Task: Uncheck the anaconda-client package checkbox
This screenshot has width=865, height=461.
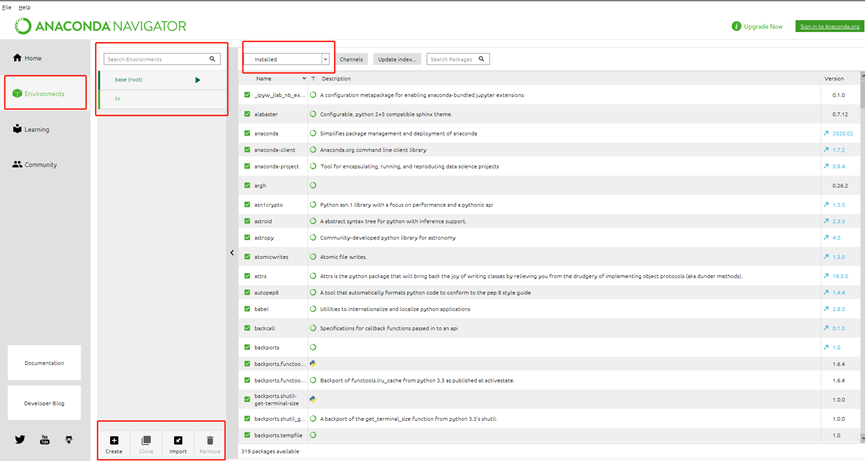Action: [x=247, y=149]
